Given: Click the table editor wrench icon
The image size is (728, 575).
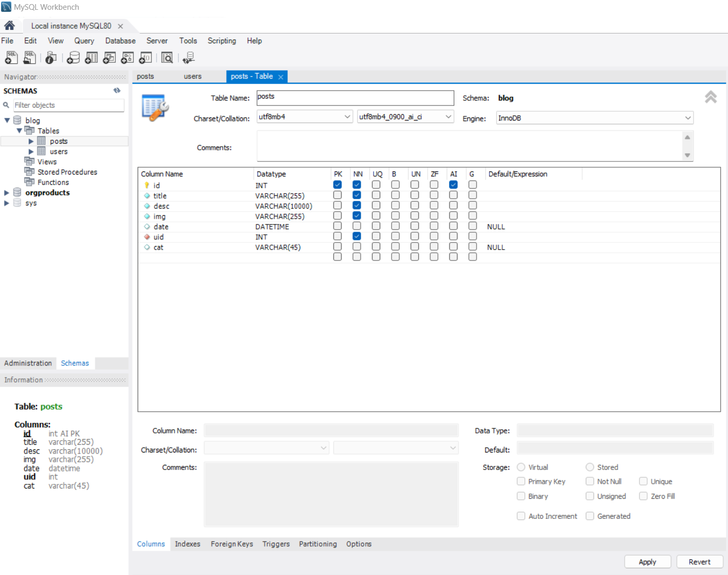Looking at the screenshot, I should (155, 108).
